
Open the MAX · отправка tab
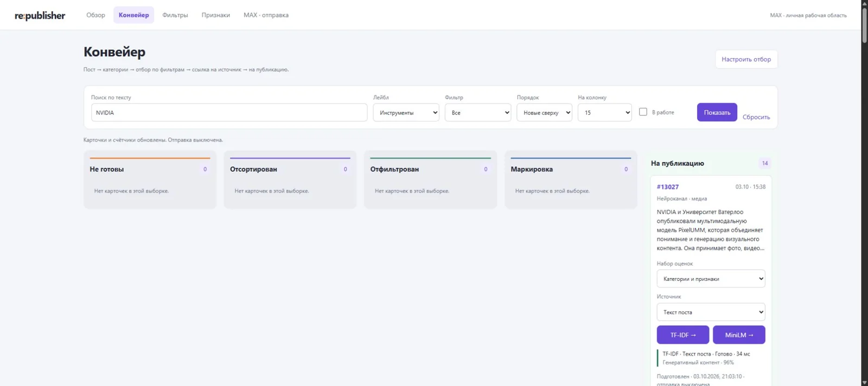tap(266, 15)
